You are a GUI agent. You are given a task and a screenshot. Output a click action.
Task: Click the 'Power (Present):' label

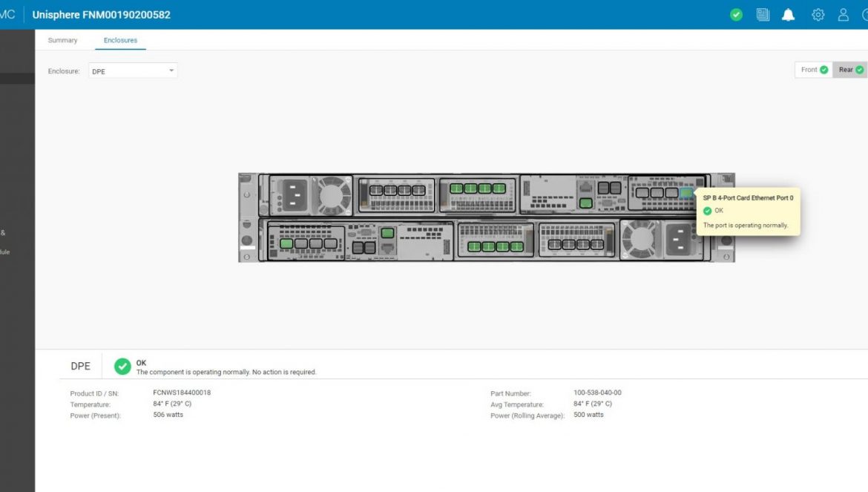point(95,416)
